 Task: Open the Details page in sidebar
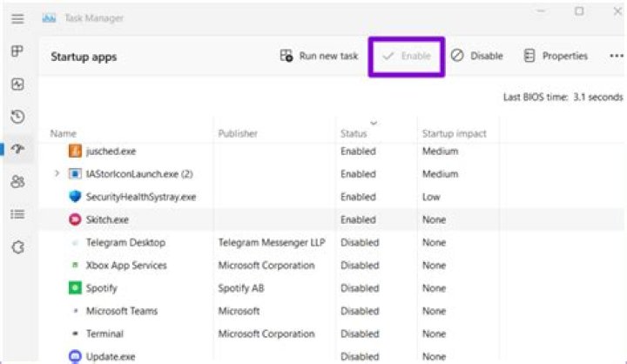(17, 214)
